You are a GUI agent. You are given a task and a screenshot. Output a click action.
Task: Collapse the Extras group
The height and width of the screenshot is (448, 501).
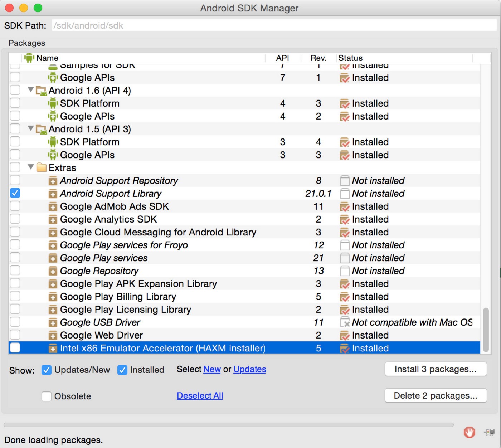(31, 167)
